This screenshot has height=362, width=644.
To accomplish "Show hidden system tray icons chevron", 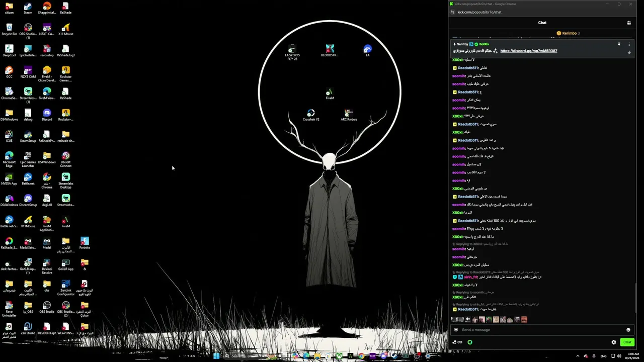I will 578,356.
